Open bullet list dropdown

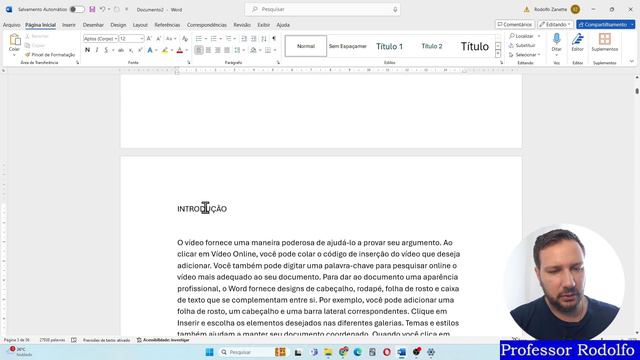(206, 39)
